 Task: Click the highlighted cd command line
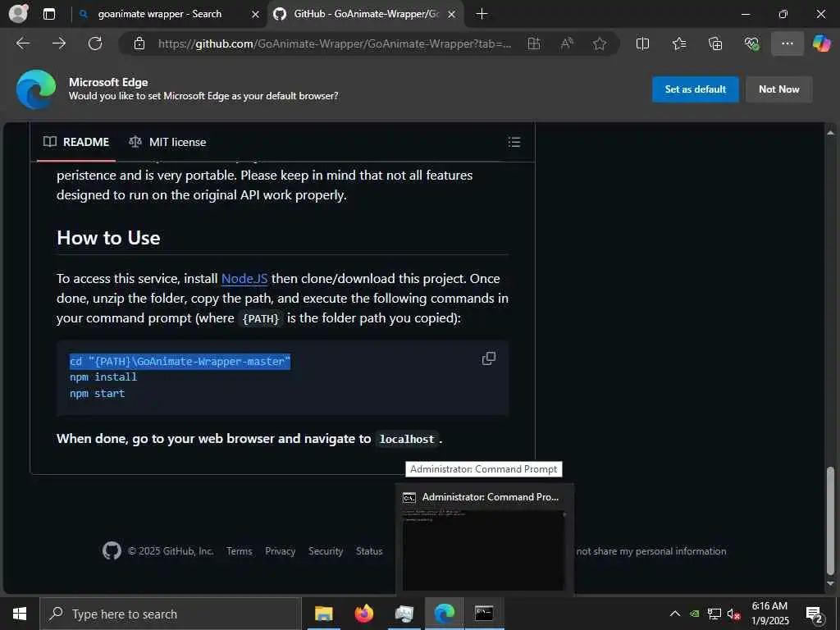pyautogui.click(x=180, y=361)
